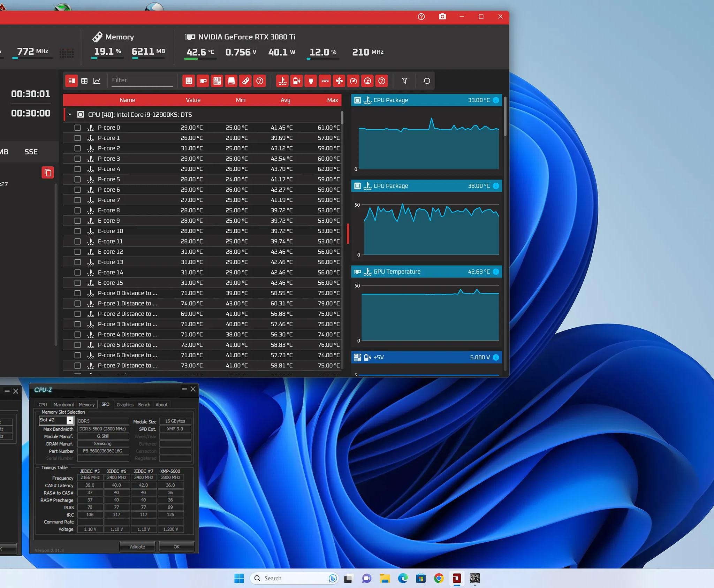Image resolution: width=714 pixels, height=588 pixels.
Task: Sort the sensor table by the Avg column
Action: (x=286, y=100)
